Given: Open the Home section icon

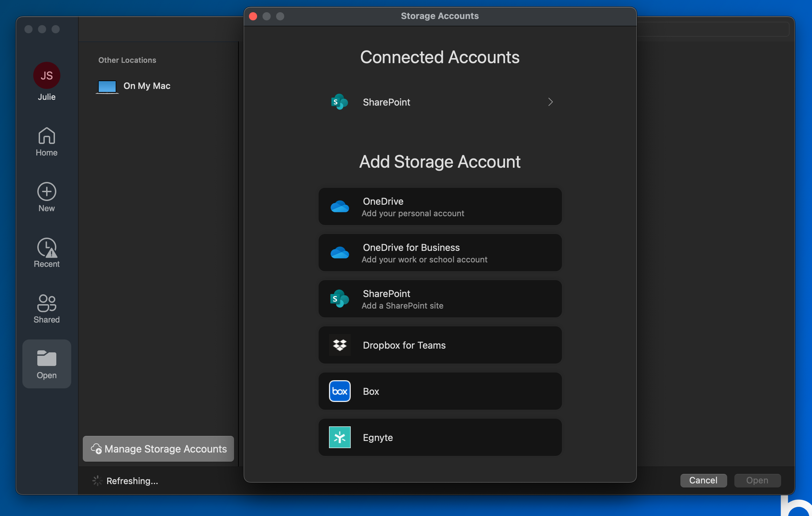Looking at the screenshot, I should 47,136.
